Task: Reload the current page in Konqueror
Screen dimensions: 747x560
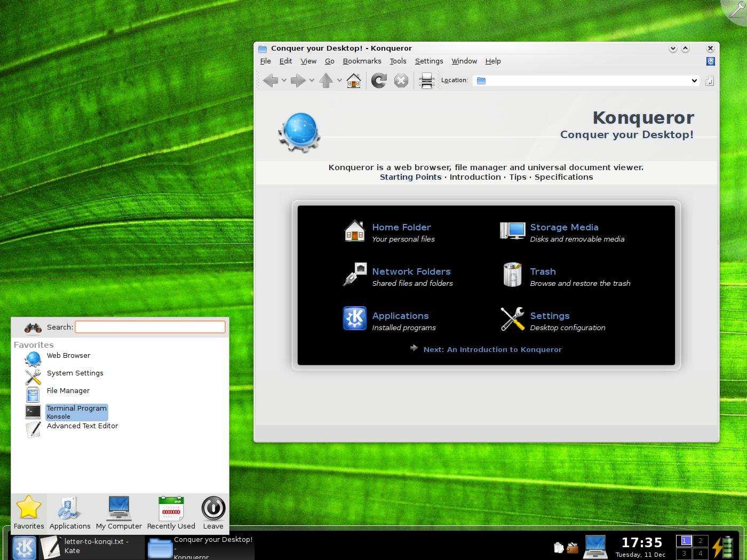Action: point(379,81)
